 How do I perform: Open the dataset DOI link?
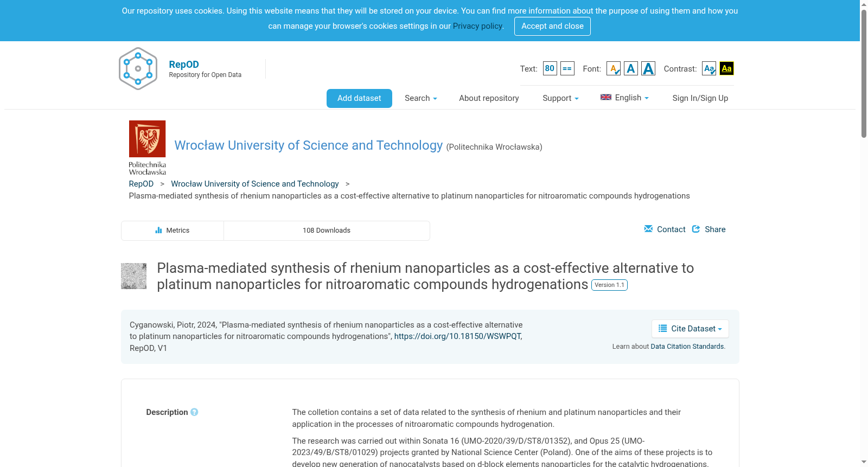(457, 336)
